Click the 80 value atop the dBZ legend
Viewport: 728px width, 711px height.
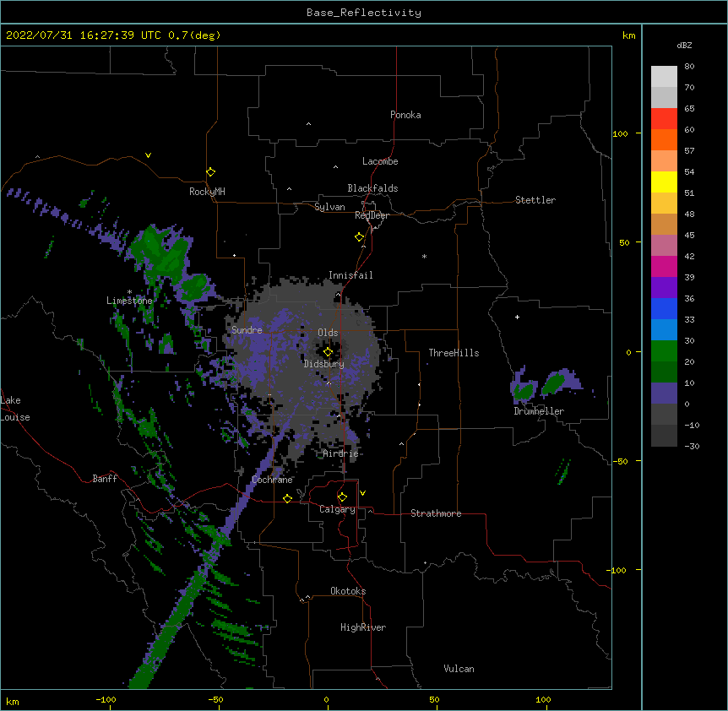(x=689, y=67)
